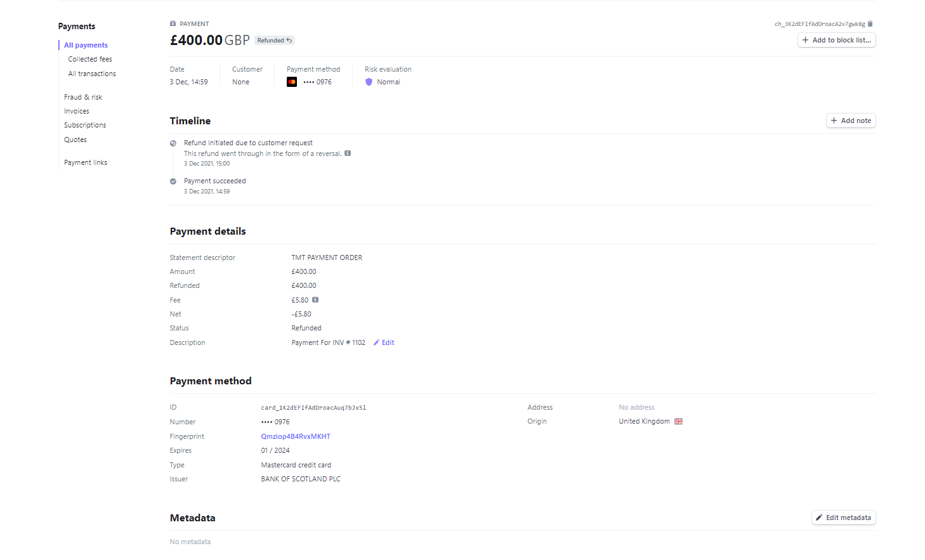This screenshot has width=925, height=560.
Task: Click the fee info icon next to £5.80
Action: pos(315,300)
